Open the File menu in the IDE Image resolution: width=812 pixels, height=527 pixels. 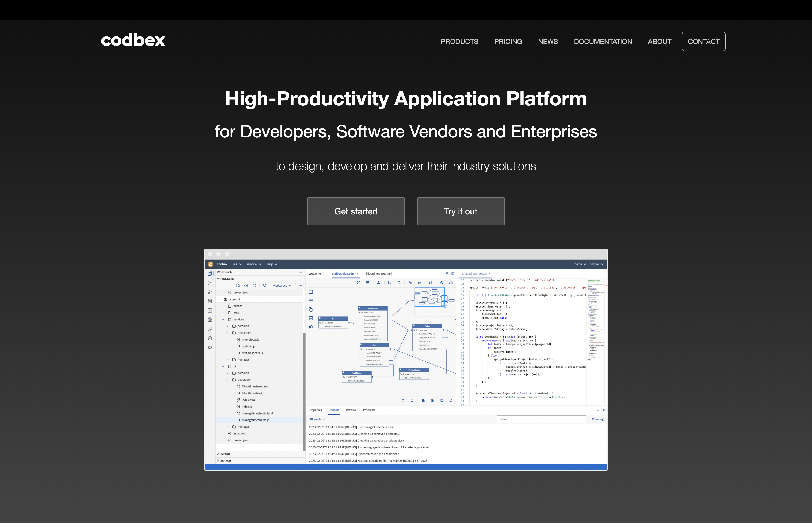(x=237, y=264)
